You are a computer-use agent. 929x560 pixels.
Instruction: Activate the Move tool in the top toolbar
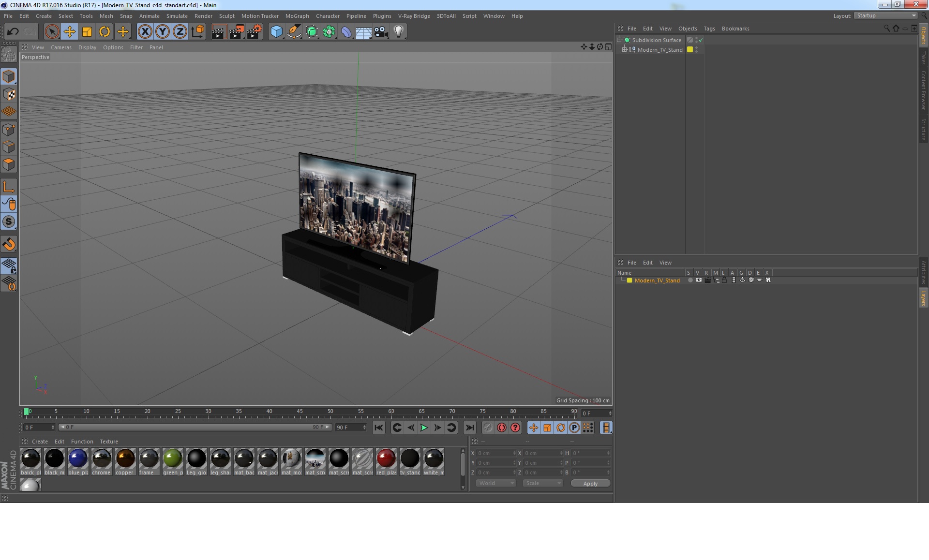70,32
